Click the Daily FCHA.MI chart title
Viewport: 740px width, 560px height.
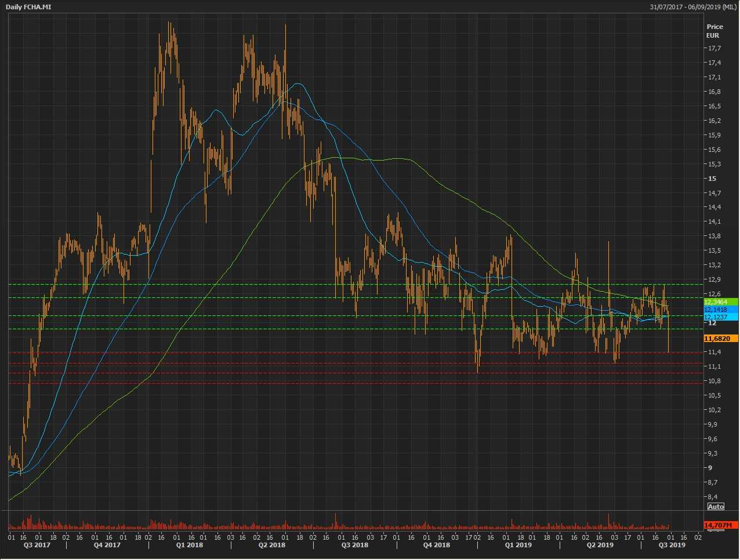coord(28,7)
